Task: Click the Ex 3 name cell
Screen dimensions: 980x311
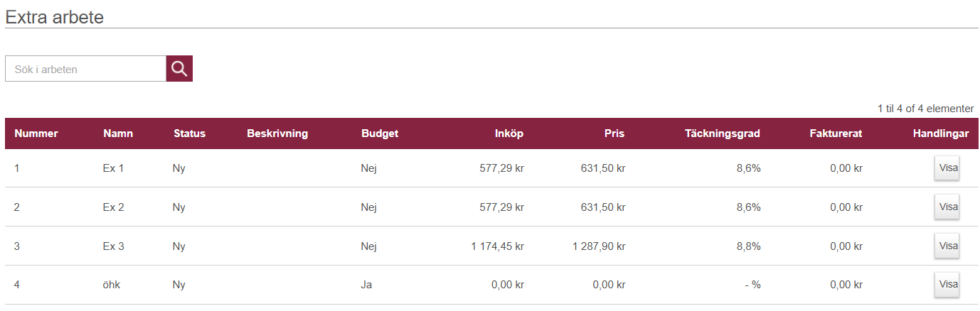Action: (114, 246)
